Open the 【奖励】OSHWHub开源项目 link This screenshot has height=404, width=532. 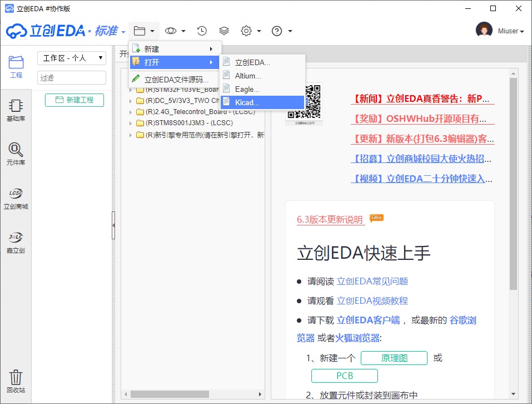pos(422,119)
